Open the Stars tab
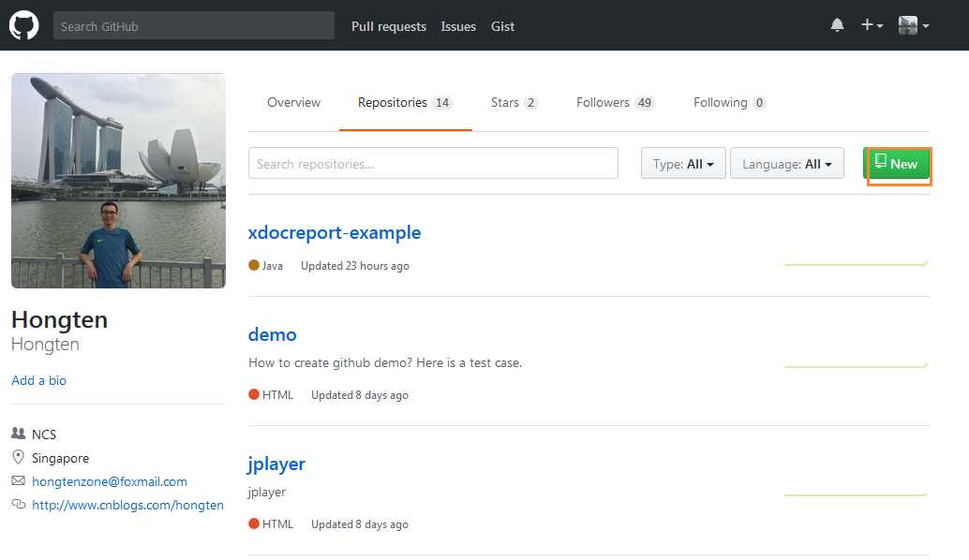969x560 pixels. pyautogui.click(x=514, y=102)
